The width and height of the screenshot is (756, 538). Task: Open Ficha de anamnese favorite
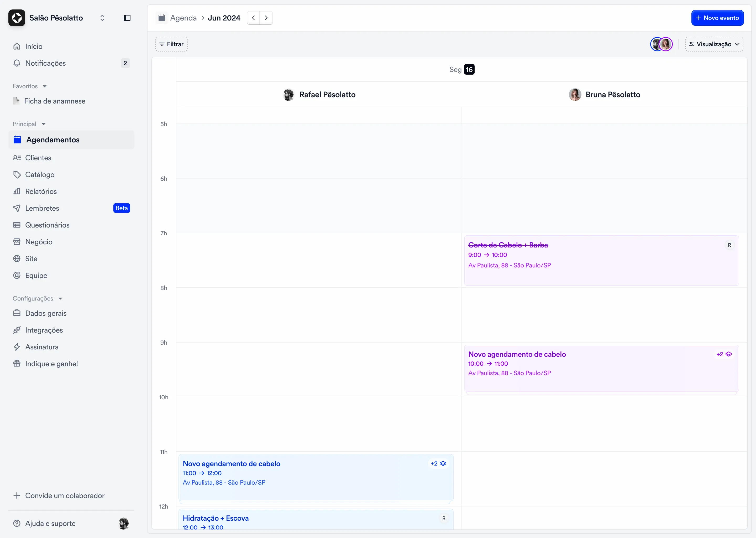pyautogui.click(x=71, y=101)
